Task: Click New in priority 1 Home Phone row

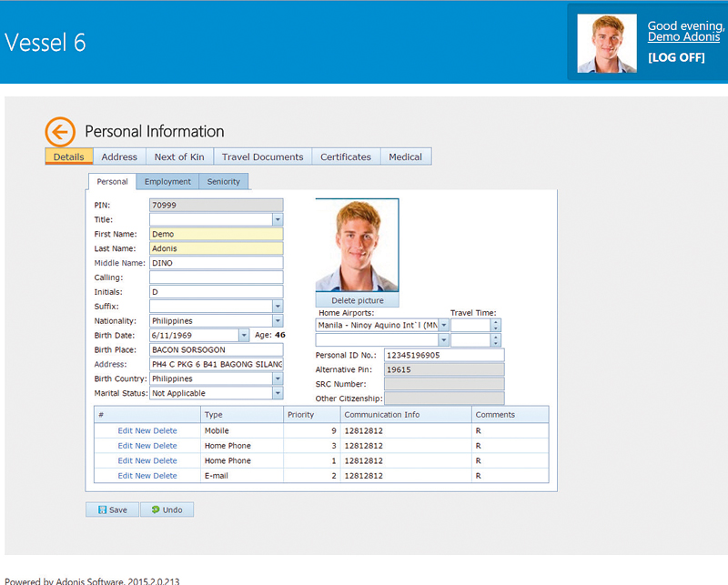Action: click(x=143, y=460)
